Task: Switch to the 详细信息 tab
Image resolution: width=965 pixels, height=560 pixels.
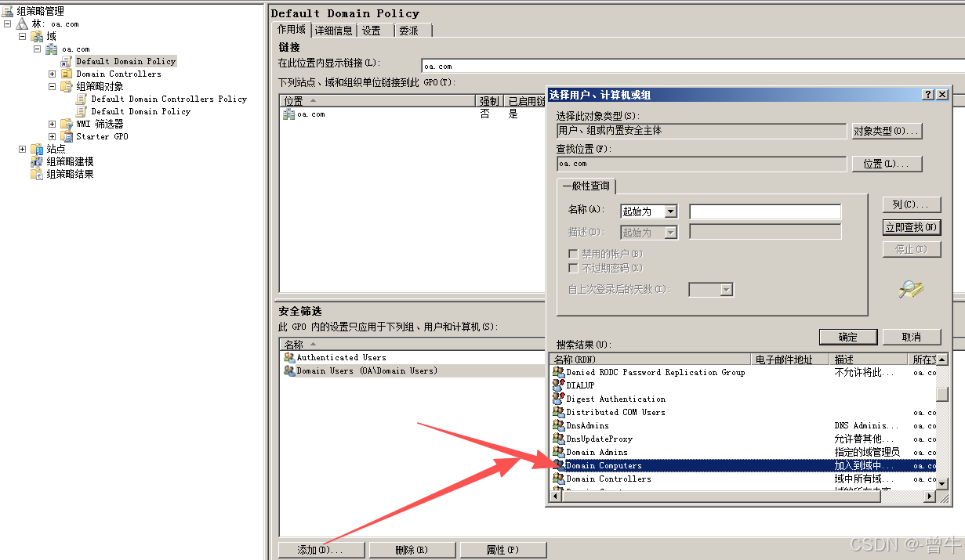Action: tap(334, 31)
